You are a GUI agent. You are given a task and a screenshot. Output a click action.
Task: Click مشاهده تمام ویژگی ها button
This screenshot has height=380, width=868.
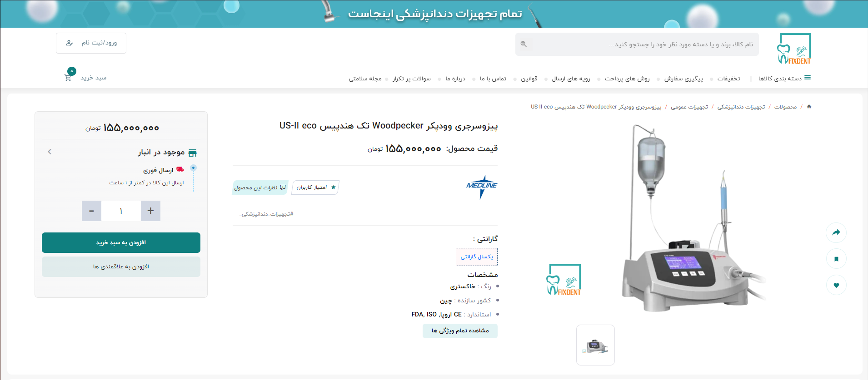pos(460,331)
